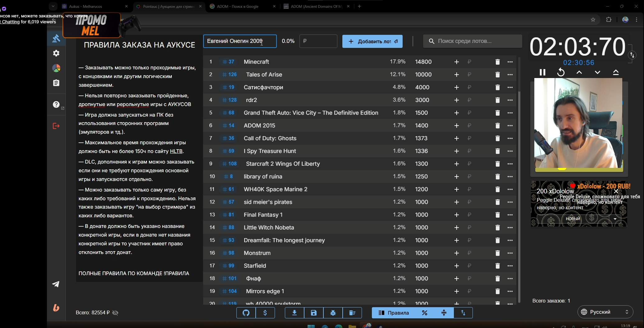Open File Explorer from the taskbar
This screenshot has width=644, height=328.
click(352, 326)
